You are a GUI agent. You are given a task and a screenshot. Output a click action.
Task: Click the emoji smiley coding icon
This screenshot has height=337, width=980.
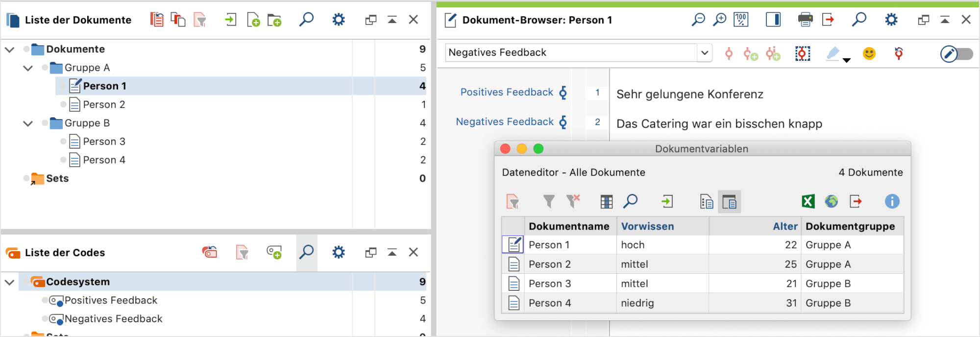pyautogui.click(x=869, y=53)
